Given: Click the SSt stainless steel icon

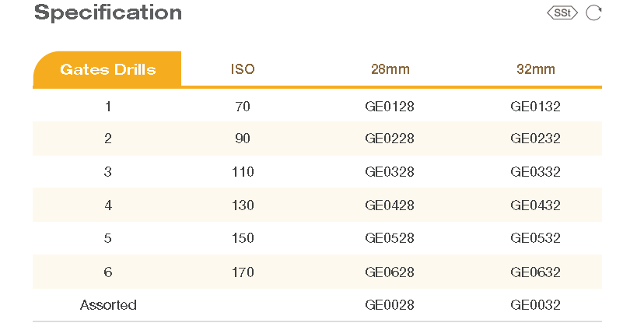Looking at the screenshot, I should (x=562, y=13).
